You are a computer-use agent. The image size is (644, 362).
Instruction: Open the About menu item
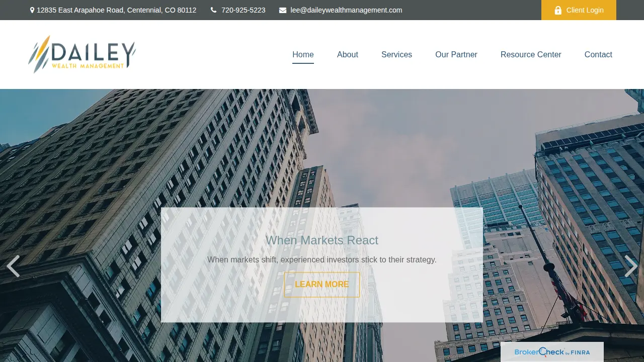tap(348, 54)
